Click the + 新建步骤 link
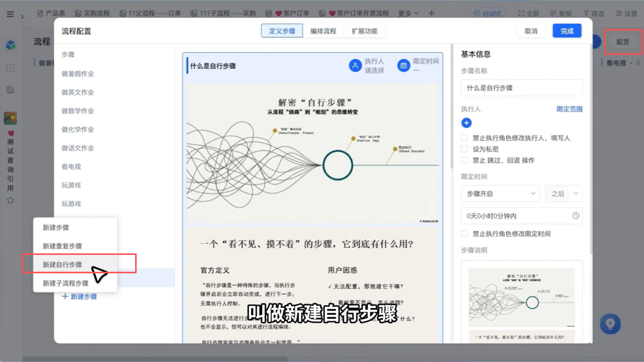Viewport: 644px width, 362px height. 80,296
